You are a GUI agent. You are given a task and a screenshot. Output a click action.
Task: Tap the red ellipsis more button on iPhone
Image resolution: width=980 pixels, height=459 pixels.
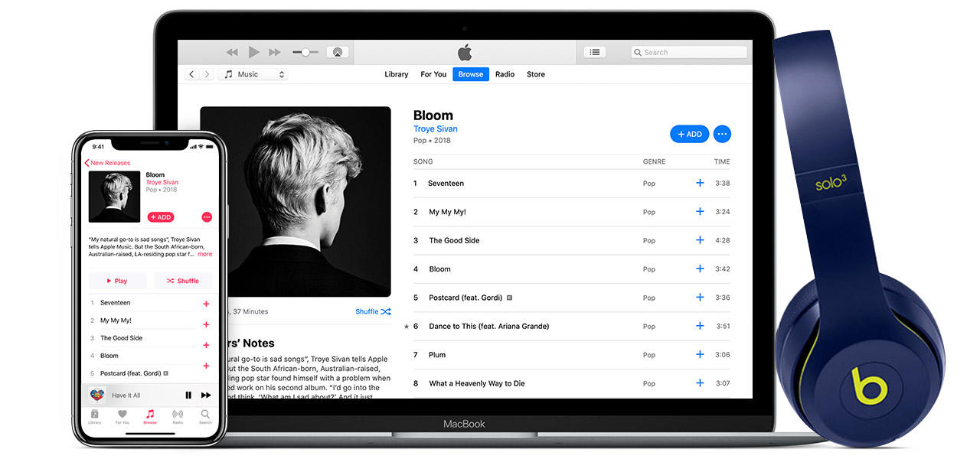(207, 217)
